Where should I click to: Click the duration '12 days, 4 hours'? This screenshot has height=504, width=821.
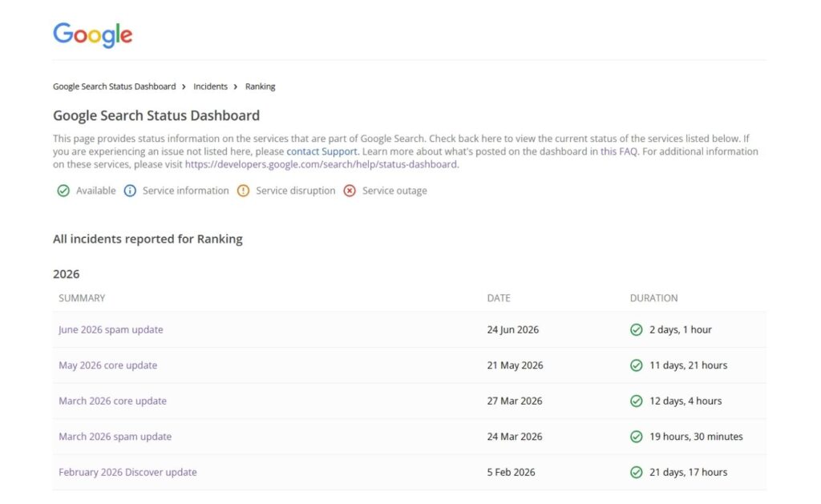tap(686, 401)
